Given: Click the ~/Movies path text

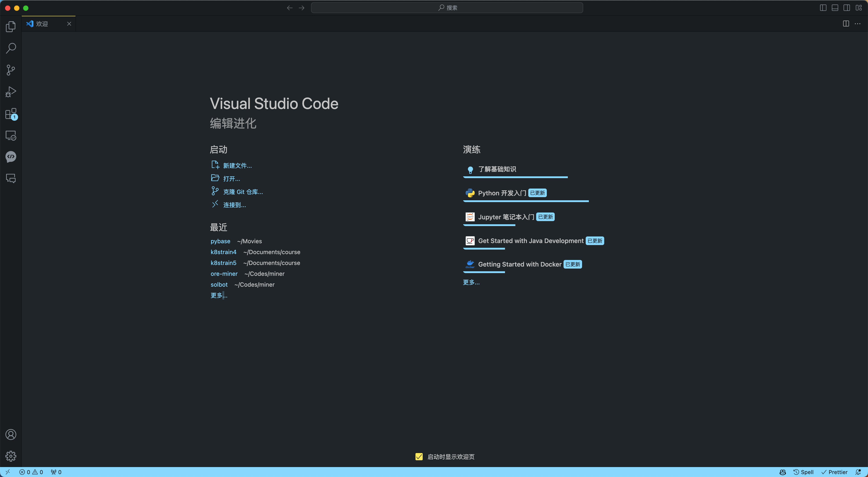Looking at the screenshot, I should (249, 241).
